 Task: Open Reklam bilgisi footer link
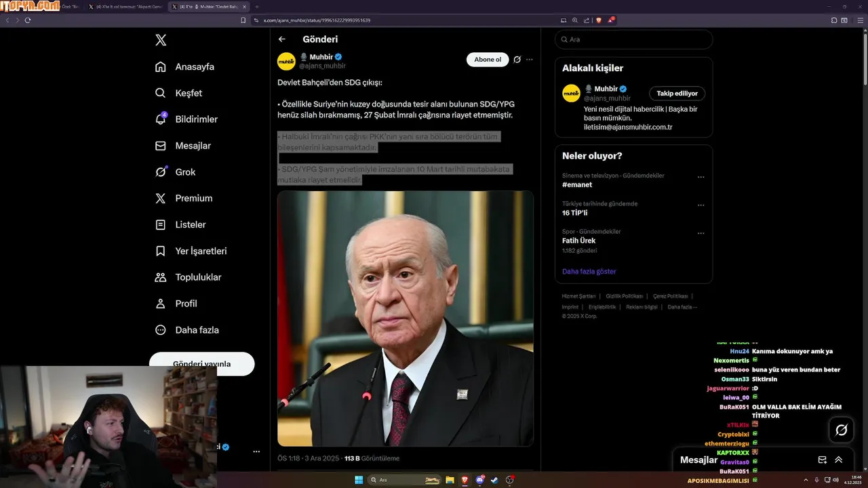(642, 307)
